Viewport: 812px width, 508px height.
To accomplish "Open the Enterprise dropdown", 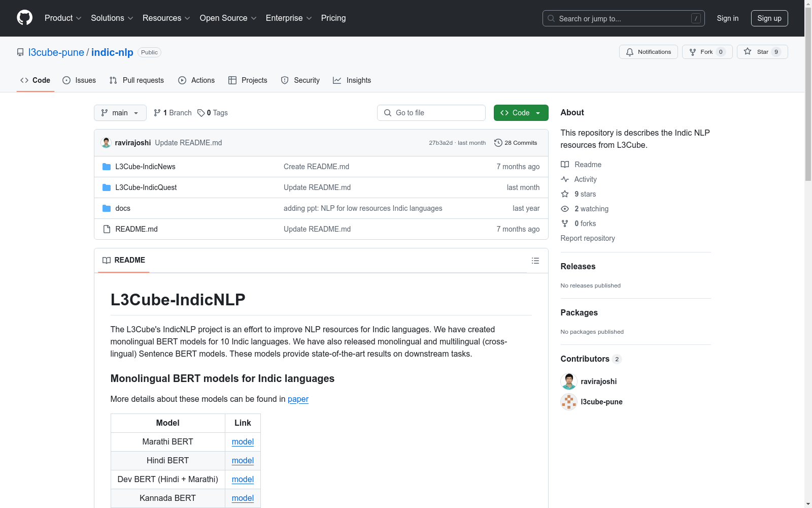I will click(289, 18).
